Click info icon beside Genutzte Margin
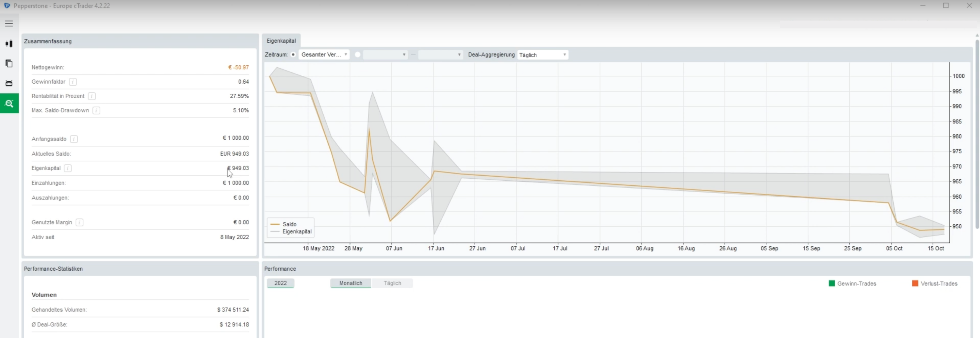The image size is (980, 338). click(79, 222)
